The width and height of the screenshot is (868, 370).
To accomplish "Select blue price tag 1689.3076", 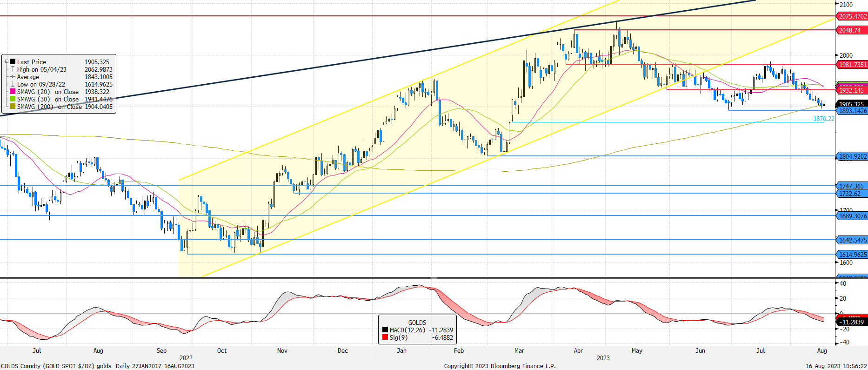I will [x=852, y=216].
